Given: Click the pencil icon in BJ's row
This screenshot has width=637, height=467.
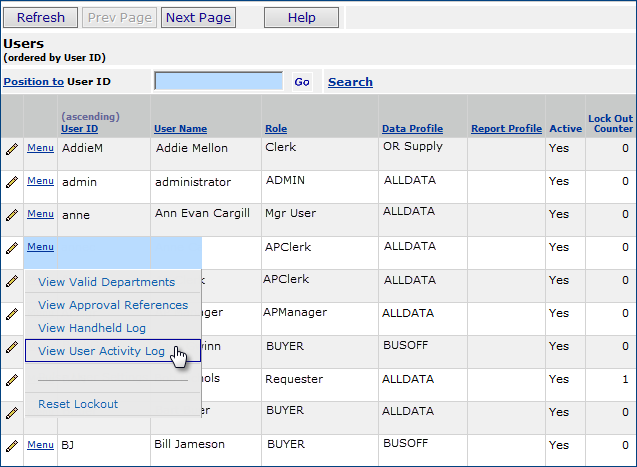Looking at the screenshot, I should [12, 445].
